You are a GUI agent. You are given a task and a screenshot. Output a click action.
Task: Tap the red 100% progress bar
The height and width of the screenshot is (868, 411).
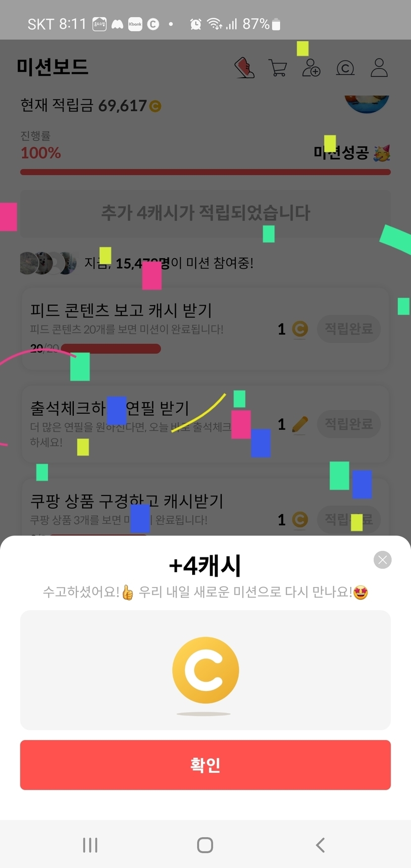pyautogui.click(x=205, y=172)
